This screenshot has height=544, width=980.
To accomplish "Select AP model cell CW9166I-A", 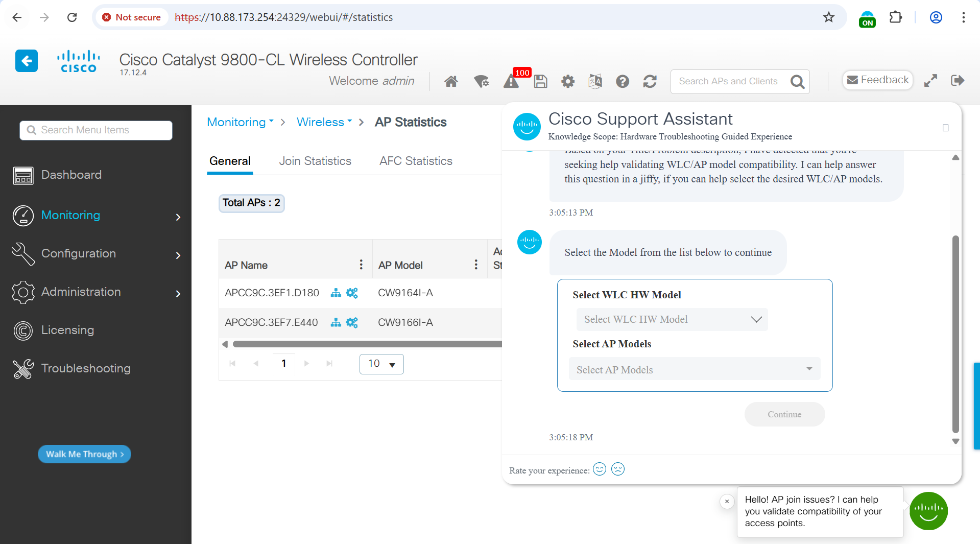I will (405, 322).
